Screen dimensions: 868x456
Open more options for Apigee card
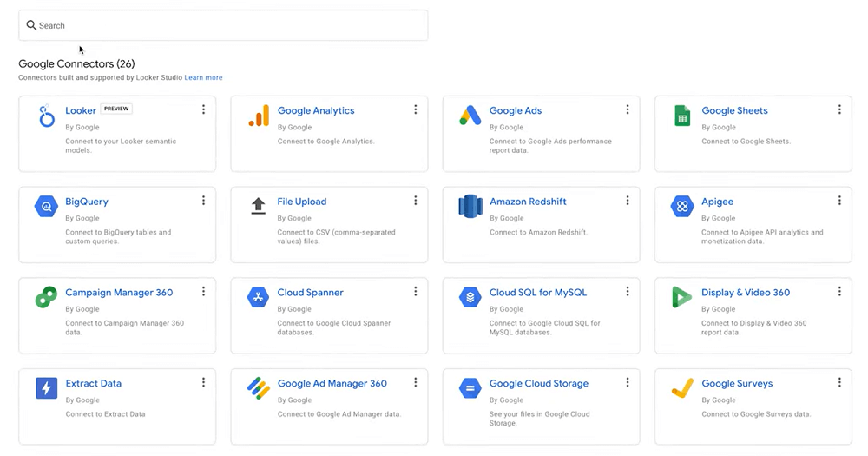(839, 201)
